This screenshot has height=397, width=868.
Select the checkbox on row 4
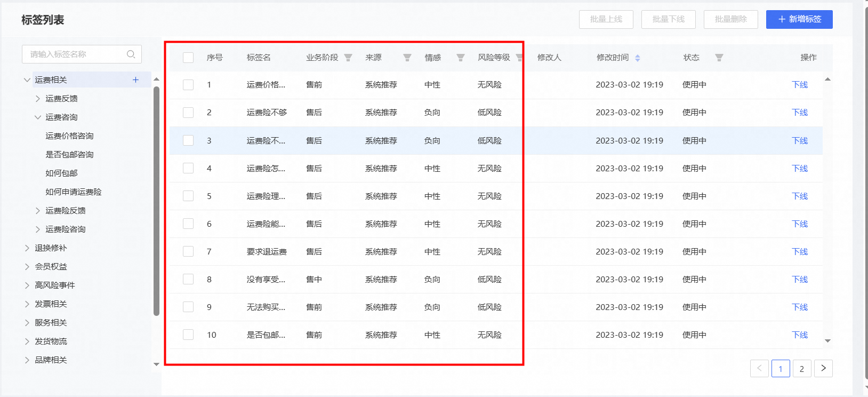pos(188,168)
